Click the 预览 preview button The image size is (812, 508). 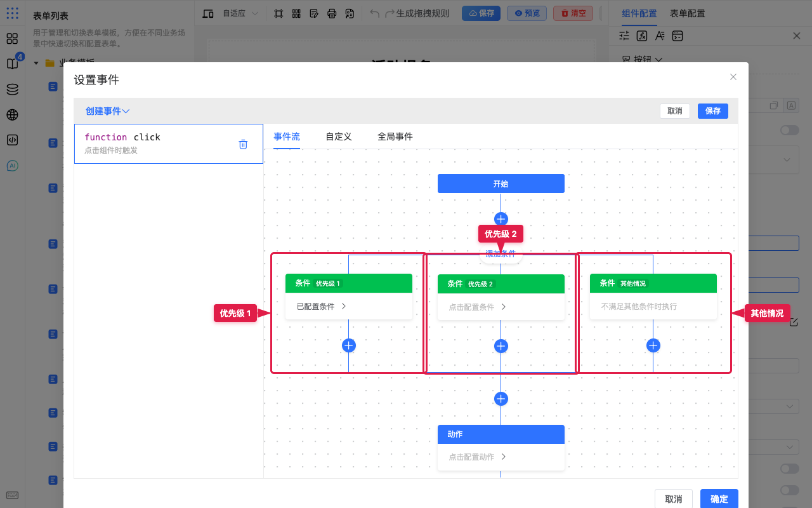coord(527,13)
